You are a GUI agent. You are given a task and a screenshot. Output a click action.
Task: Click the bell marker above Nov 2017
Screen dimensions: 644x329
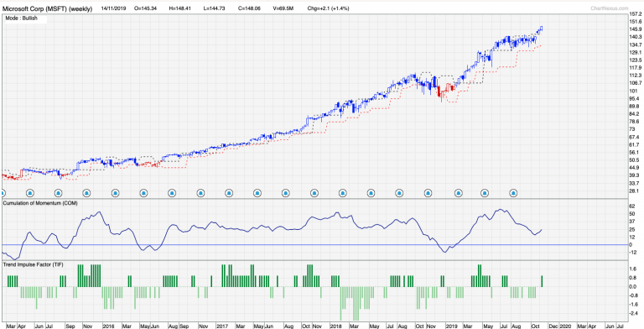tap(314, 192)
